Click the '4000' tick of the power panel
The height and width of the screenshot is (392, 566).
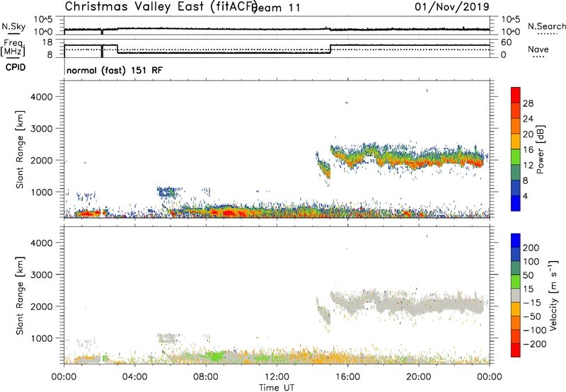(x=42, y=97)
